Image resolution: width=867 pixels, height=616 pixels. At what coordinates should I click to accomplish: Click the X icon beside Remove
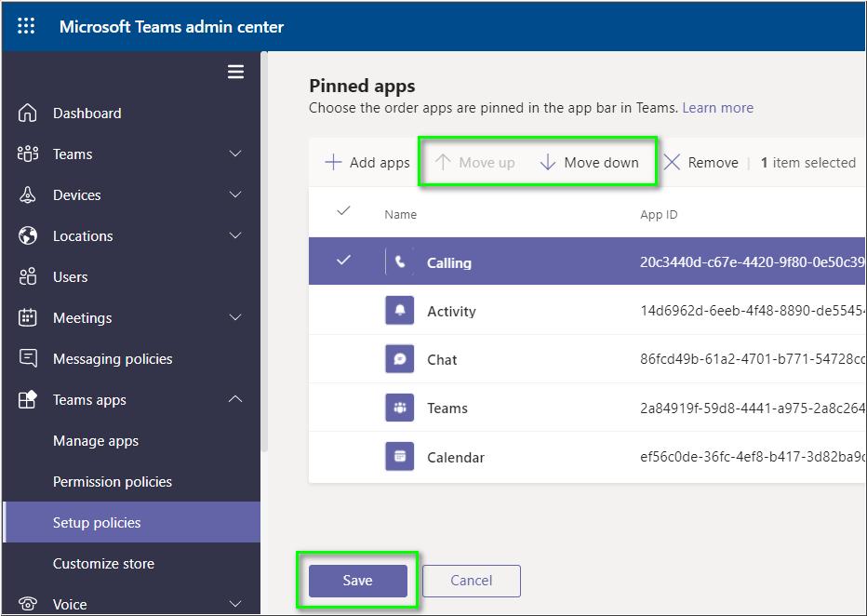point(672,163)
